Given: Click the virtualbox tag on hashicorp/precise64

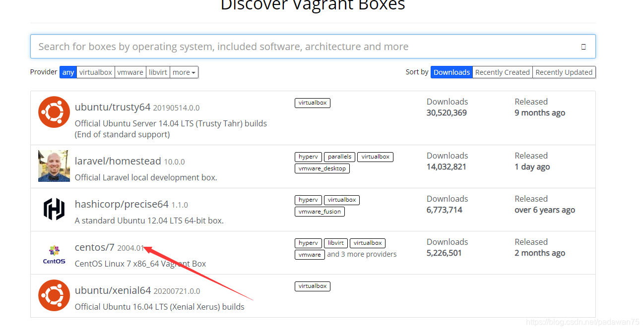Looking at the screenshot, I should coord(342,200).
